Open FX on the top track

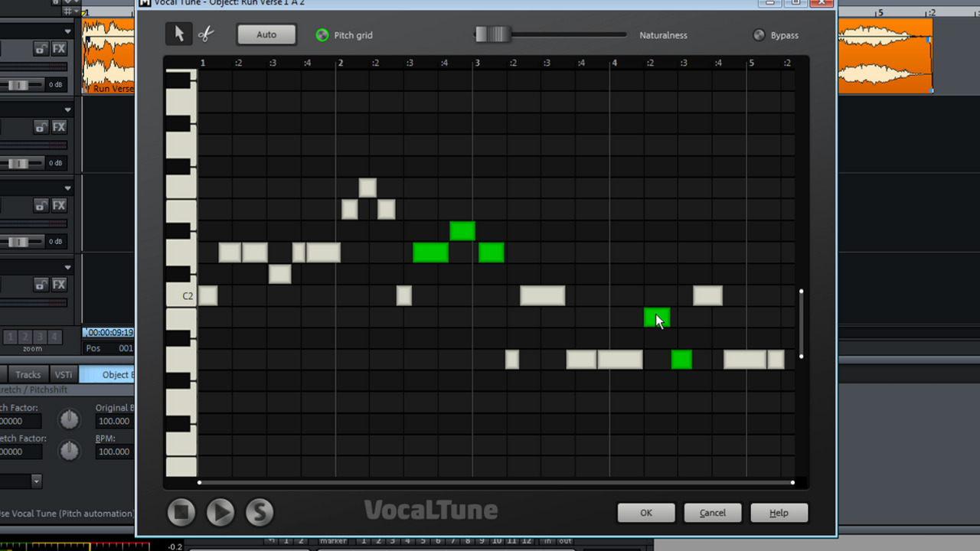(59, 49)
